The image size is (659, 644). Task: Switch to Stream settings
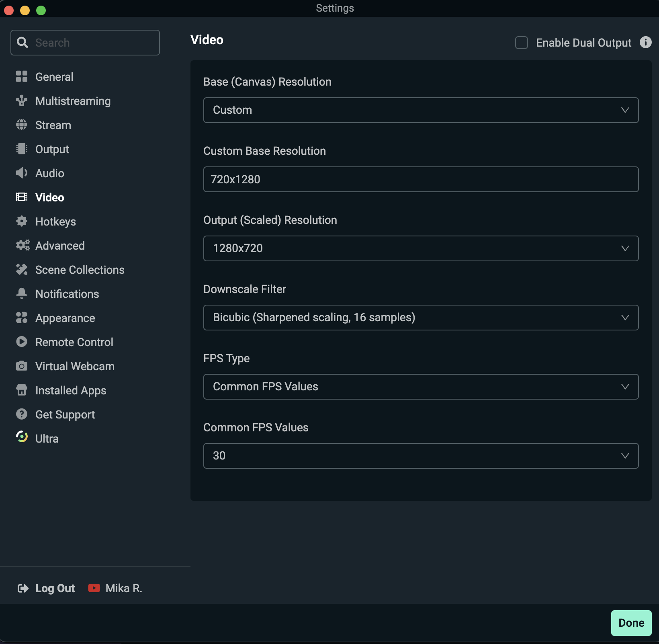[x=53, y=125]
